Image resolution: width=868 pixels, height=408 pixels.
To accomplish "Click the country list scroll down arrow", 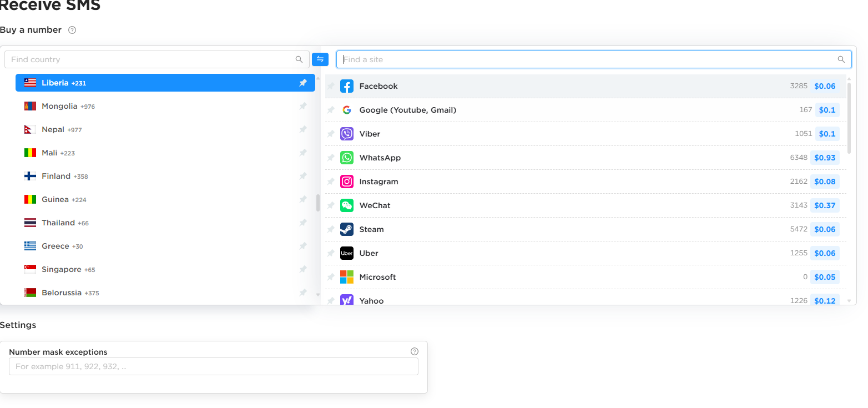I will pyautogui.click(x=318, y=294).
